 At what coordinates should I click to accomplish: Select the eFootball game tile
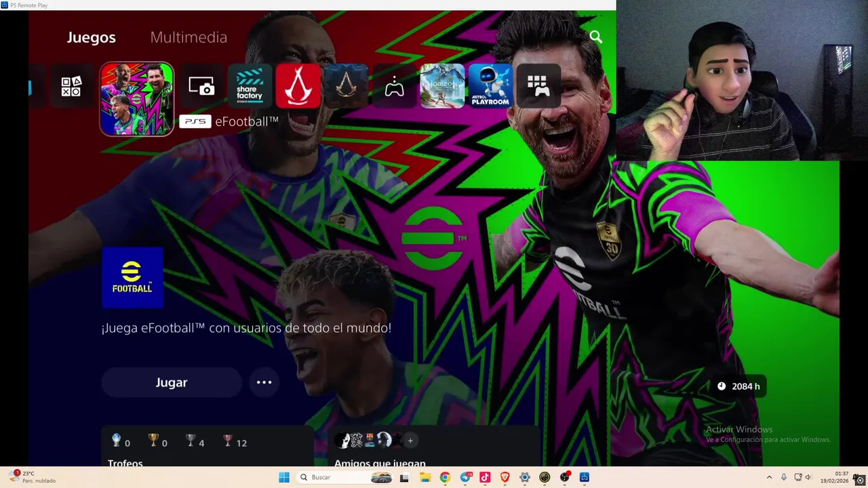pyautogui.click(x=137, y=99)
